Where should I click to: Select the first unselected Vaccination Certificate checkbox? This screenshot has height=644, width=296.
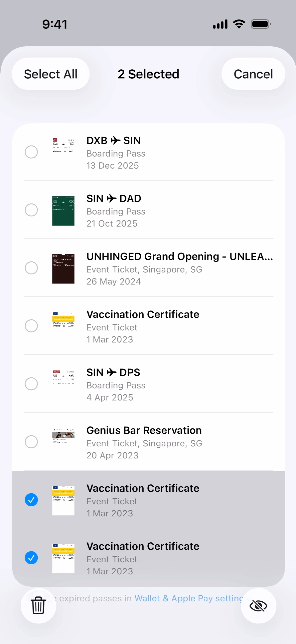[31, 326]
